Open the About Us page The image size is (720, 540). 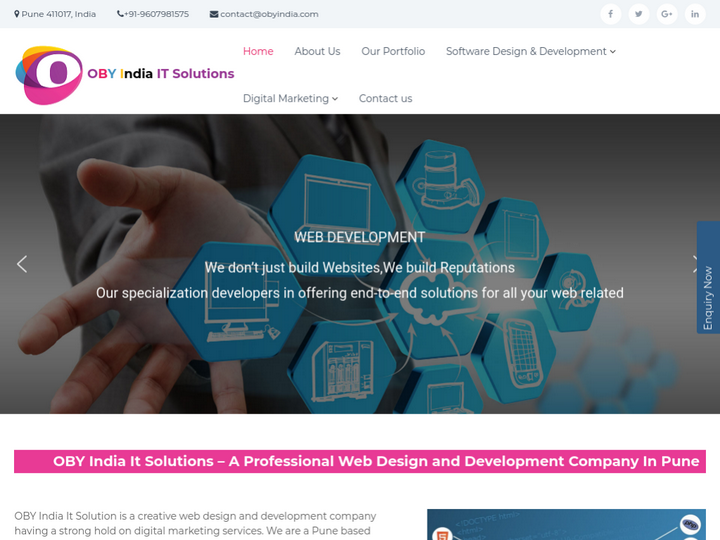[x=317, y=51]
